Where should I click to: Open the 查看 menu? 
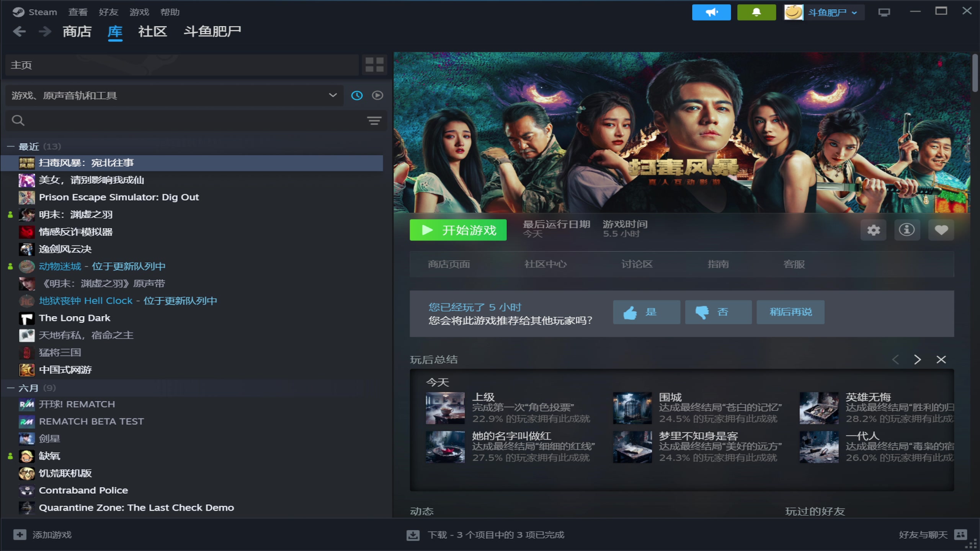pos(78,12)
